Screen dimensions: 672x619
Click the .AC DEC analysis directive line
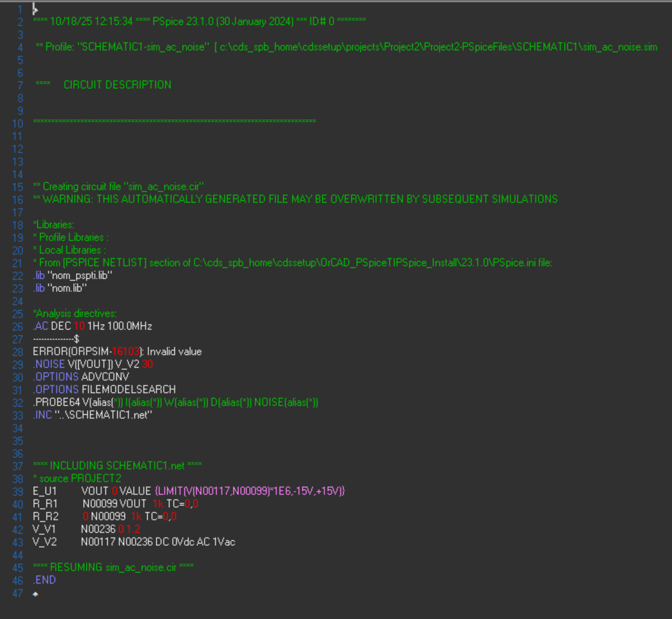(92, 326)
